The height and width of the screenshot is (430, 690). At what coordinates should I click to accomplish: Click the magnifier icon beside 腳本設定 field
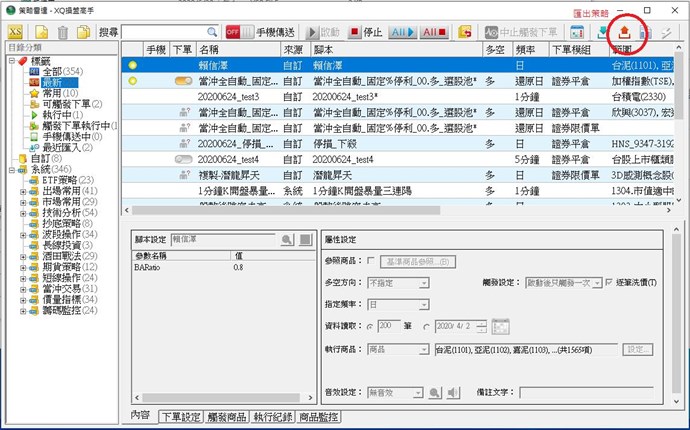click(x=286, y=240)
